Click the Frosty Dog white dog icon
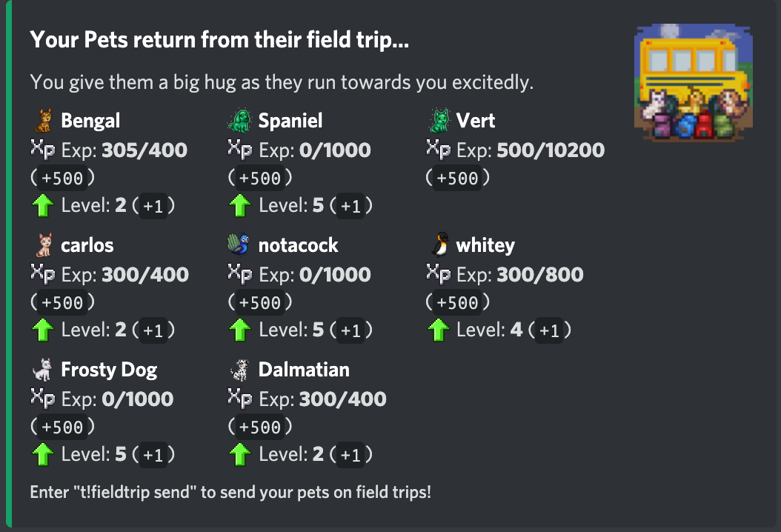Image resolution: width=781 pixels, height=532 pixels. (x=42, y=370)
